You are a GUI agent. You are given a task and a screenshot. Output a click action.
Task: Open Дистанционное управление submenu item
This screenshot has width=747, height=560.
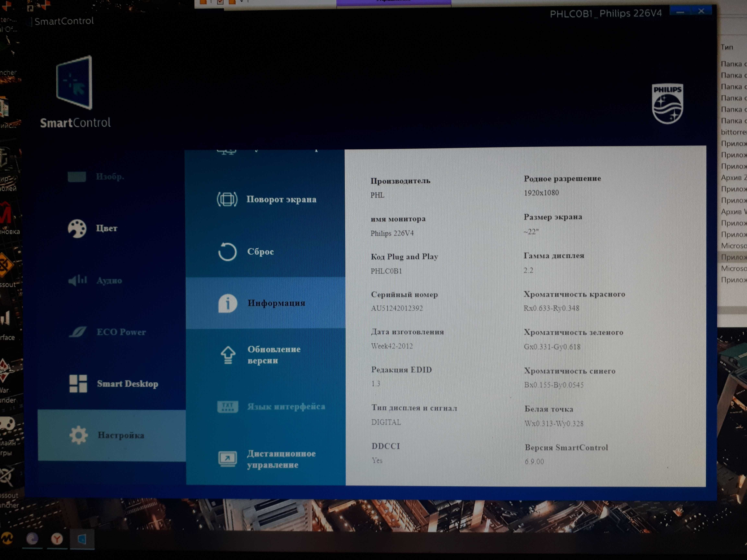click(x=266, y=459)
